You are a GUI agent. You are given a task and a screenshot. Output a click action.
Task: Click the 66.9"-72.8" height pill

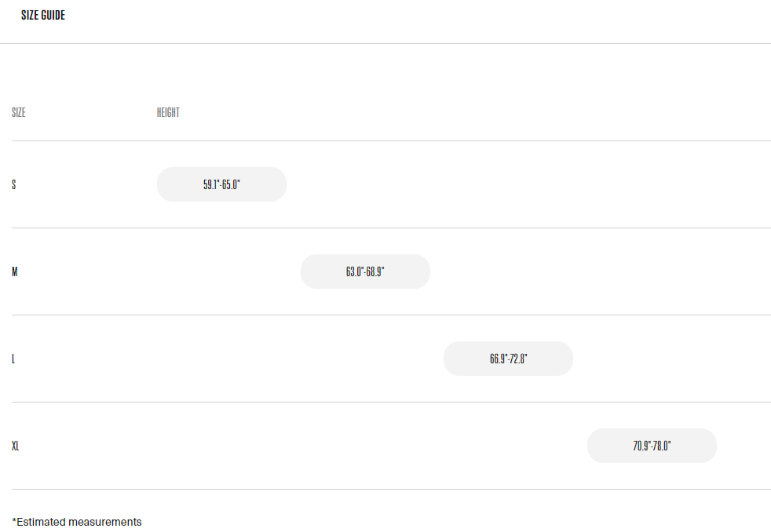[508, 359]
